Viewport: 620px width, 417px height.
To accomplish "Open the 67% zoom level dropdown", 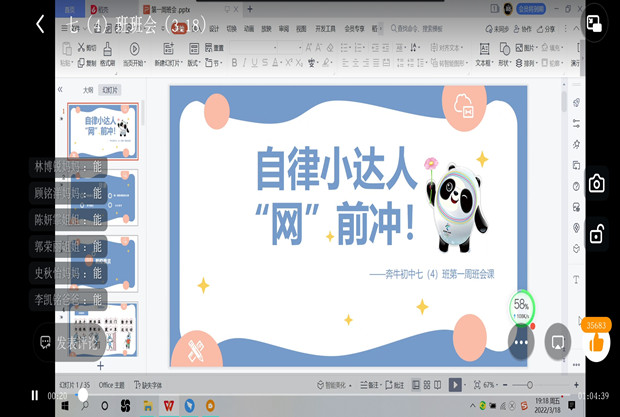I will coord(489,385).
